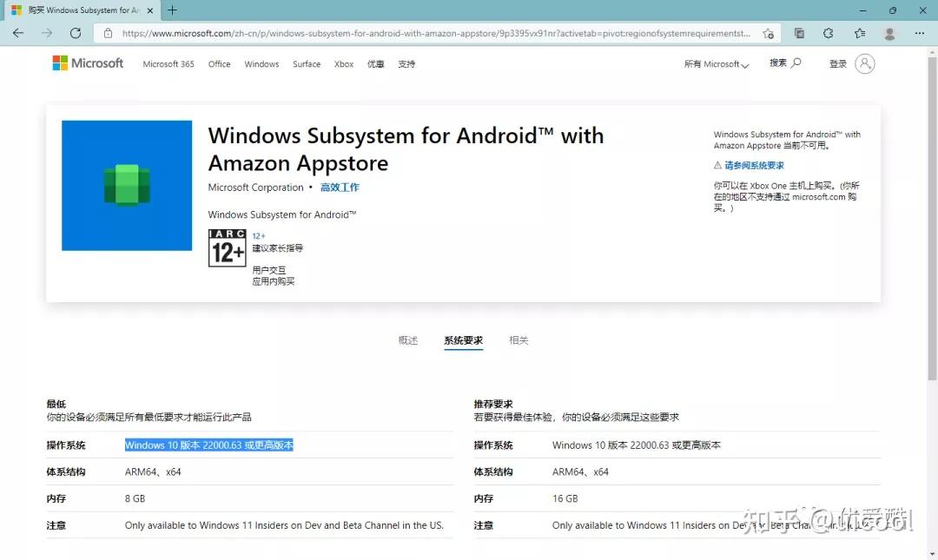
Task: Click the 高效工作 link
Action: [x=340, y=187]
